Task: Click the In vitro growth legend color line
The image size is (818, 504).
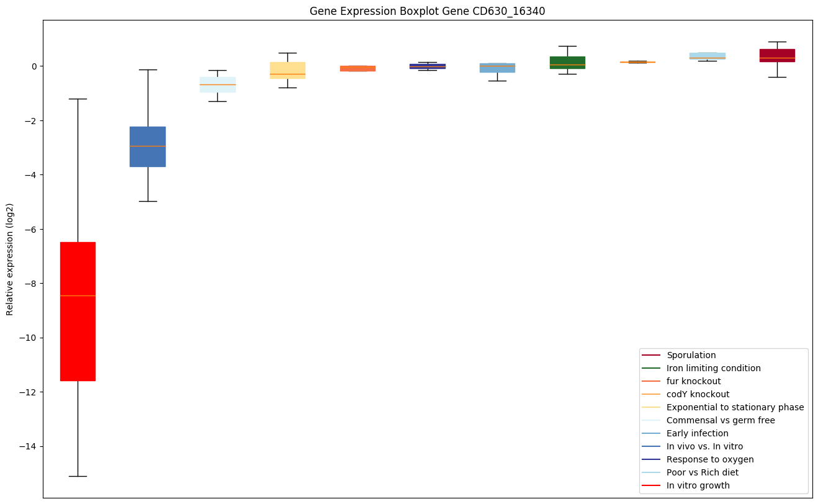Action: [x=651, y=486]
